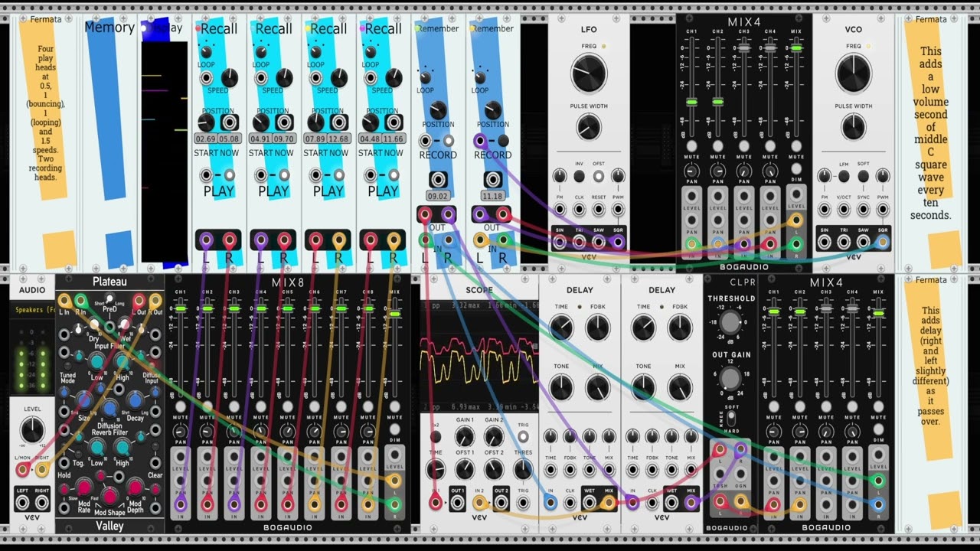
Task: Click the LFO SIN output jack
Action: [560, 242]
